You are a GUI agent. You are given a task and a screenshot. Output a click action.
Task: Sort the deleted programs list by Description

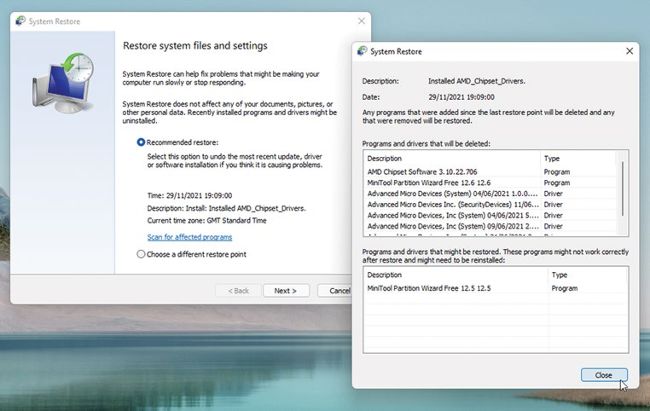tap(450, 158)
